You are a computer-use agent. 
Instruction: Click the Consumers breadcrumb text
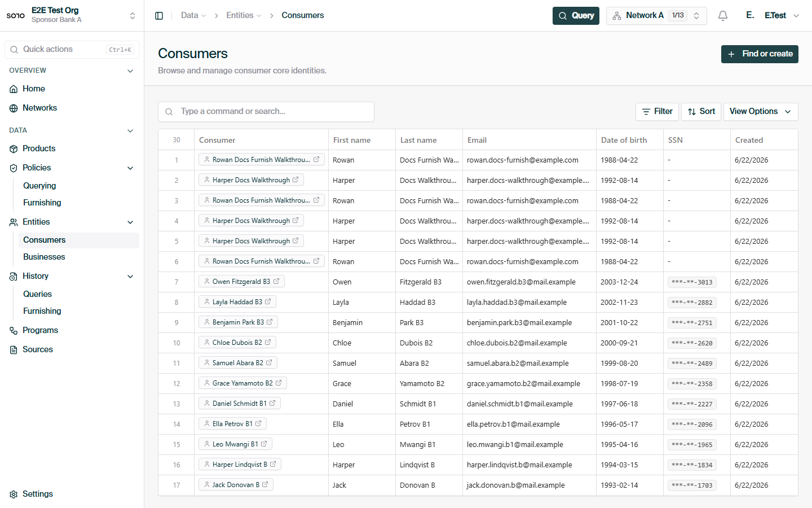click(303, 15)
